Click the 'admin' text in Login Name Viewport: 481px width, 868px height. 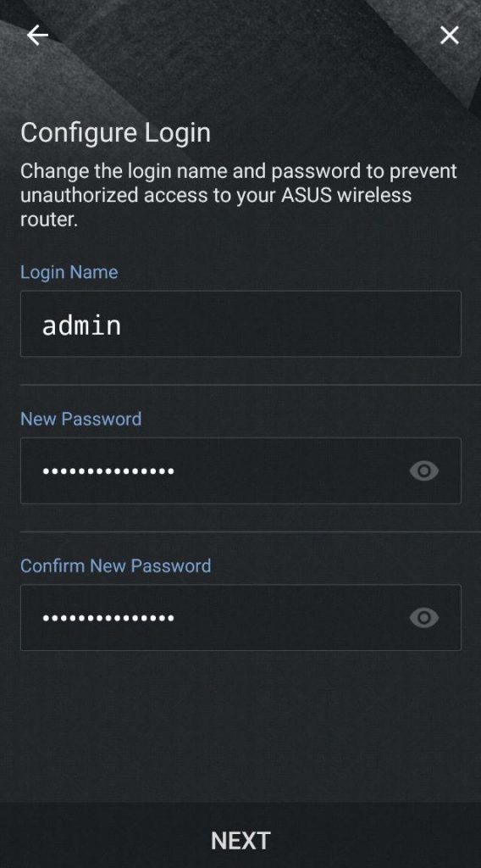point(82,325)
